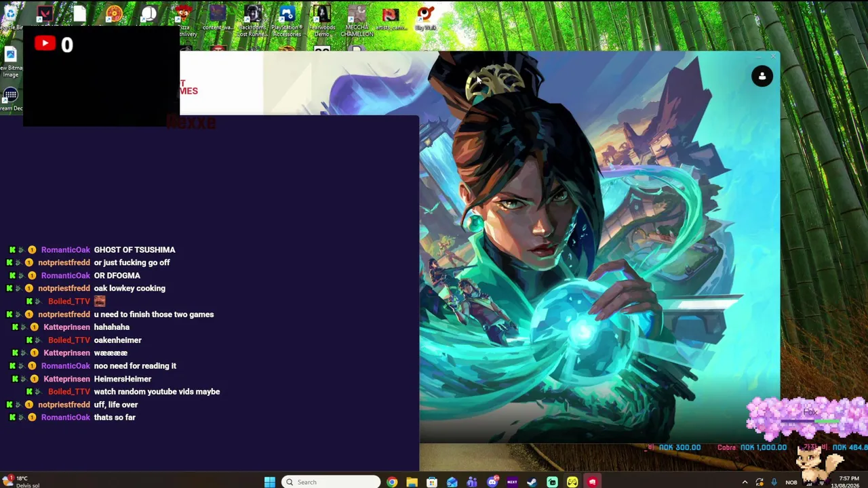Open the NOB input language switcher
868x488 pixels.
tap(791, 482)
